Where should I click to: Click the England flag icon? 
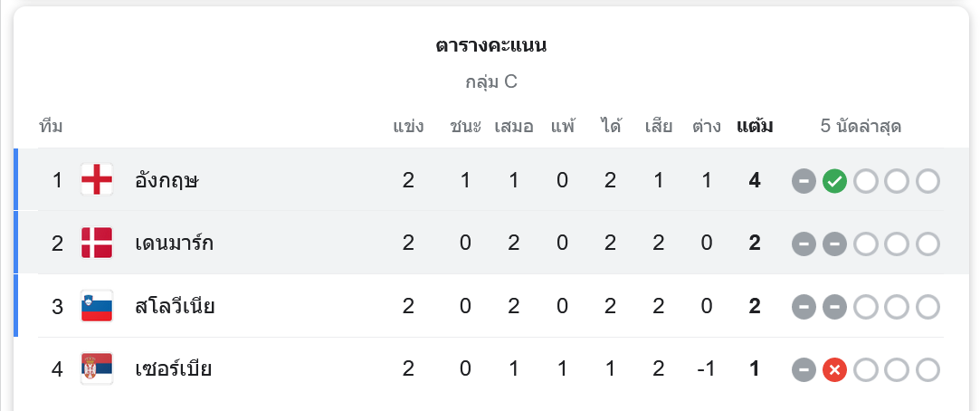coord(97,180)
